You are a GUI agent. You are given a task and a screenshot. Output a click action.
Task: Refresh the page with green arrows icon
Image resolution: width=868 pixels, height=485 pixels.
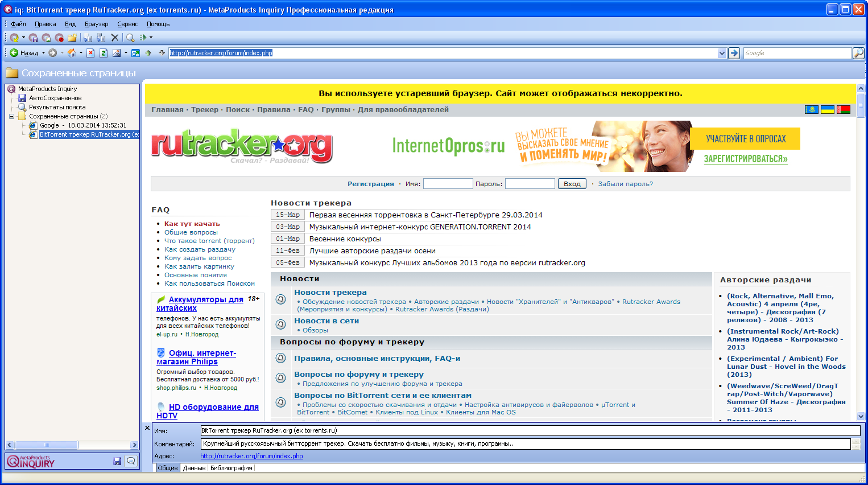[x=104, y=53]
